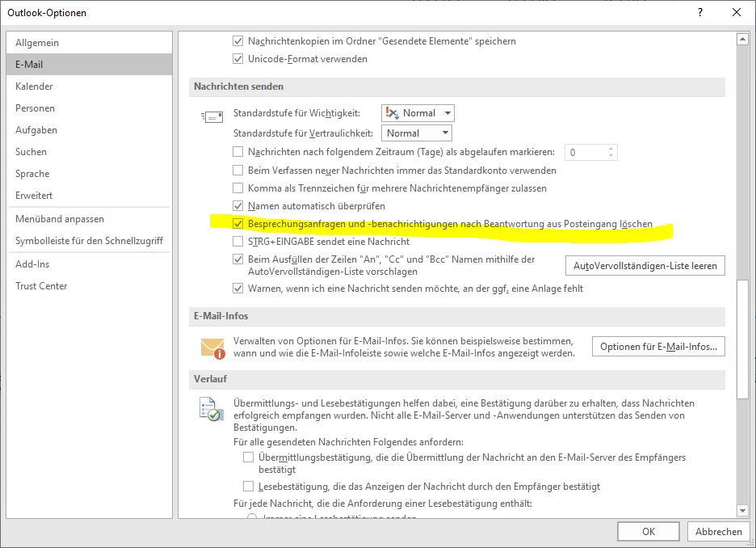The height and width of the screenshot is (548, 756).
Task: Click AutoVervollständigen-Liste leeren button
Action: coord(645,266)
